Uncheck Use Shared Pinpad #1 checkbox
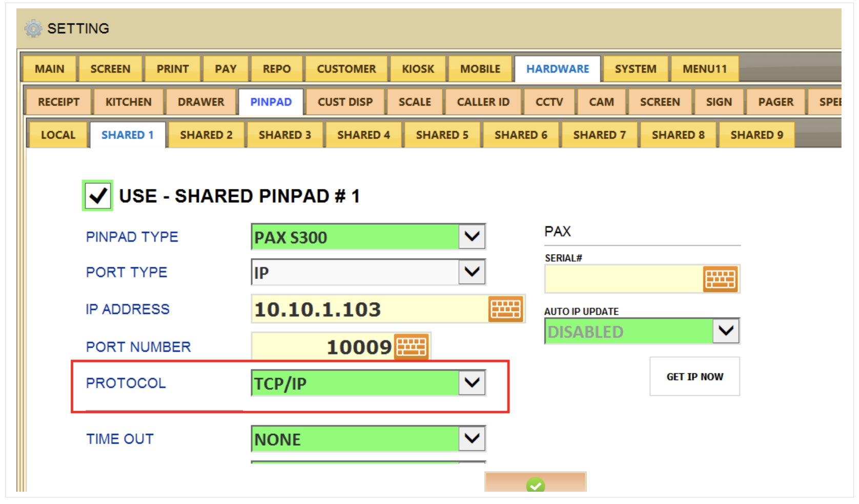 coord(97,196)
